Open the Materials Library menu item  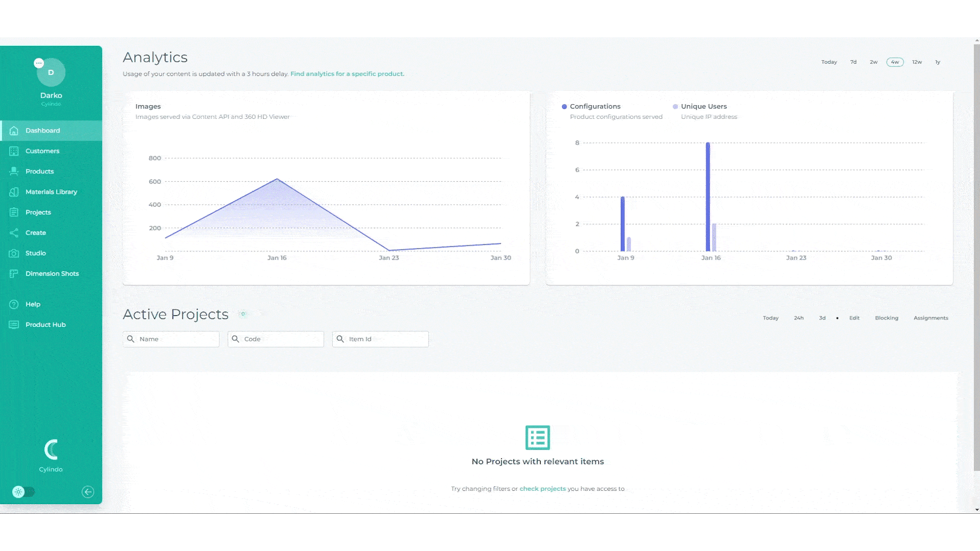pyautogui.click(x=51, y=192)
